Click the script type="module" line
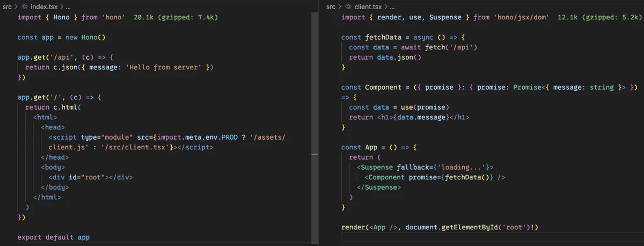644x246 pixels. [x=167, y=137]
